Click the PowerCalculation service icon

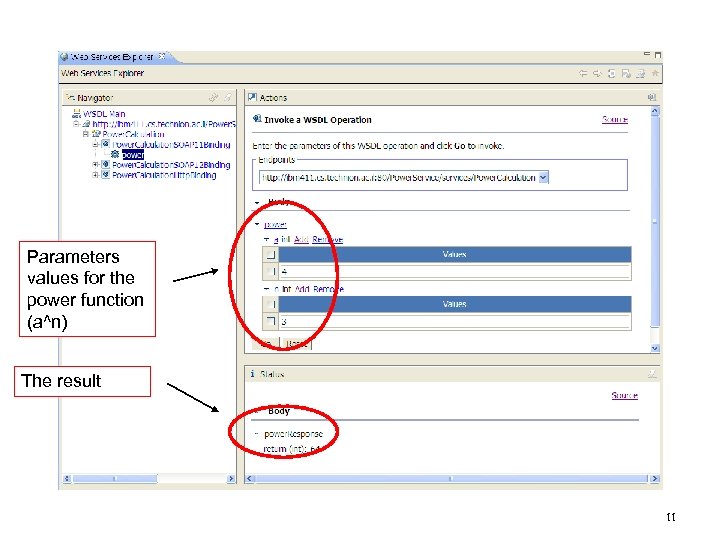pyautogui.click(x=96, y=134)
